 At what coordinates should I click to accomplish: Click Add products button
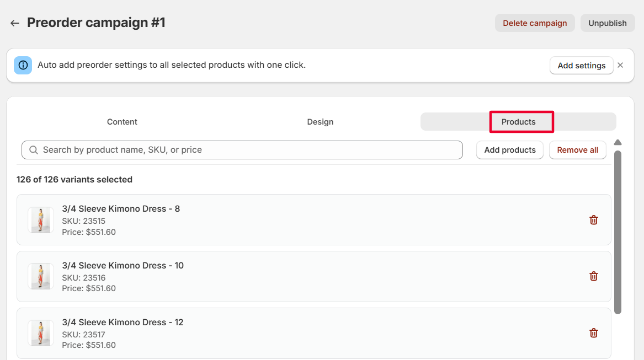(x=510, y=150)
